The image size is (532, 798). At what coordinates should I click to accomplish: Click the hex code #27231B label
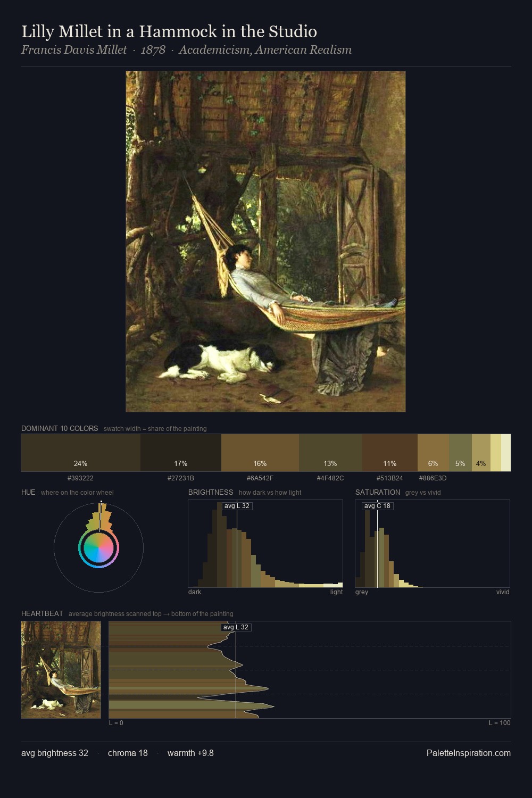pyautogui.click(x=181, y=478)
